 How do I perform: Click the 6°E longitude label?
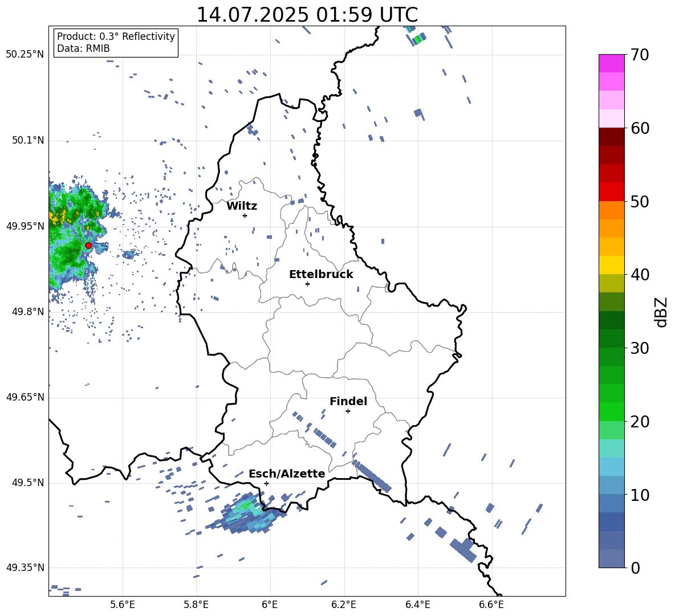(x=270, y=605)
